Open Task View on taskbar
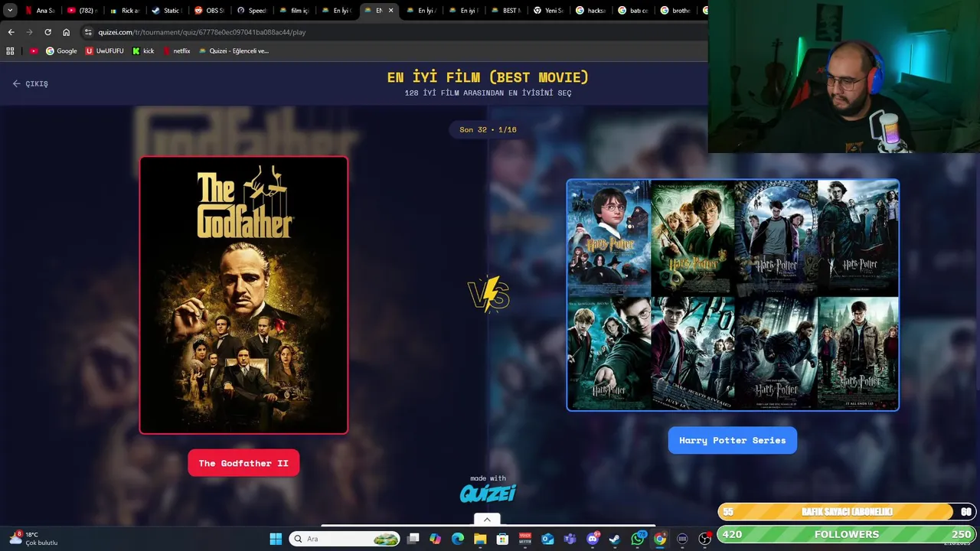This screenshot has width=980, height=551. pos(413,539)
